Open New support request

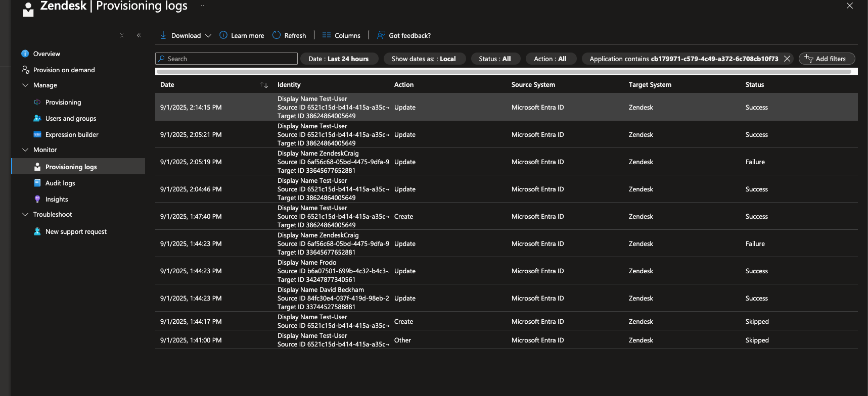coord(76,231)
